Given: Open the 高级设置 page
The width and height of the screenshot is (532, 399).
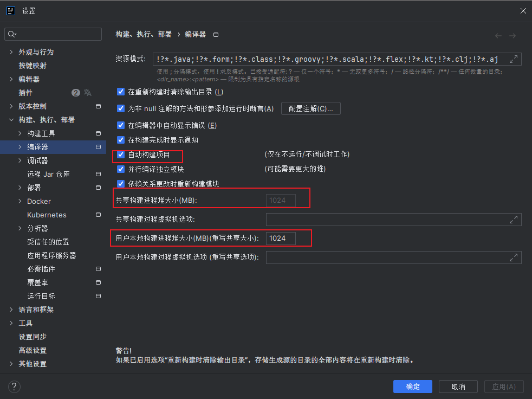Looking at the screenshot, I should (x=33, y=350).
